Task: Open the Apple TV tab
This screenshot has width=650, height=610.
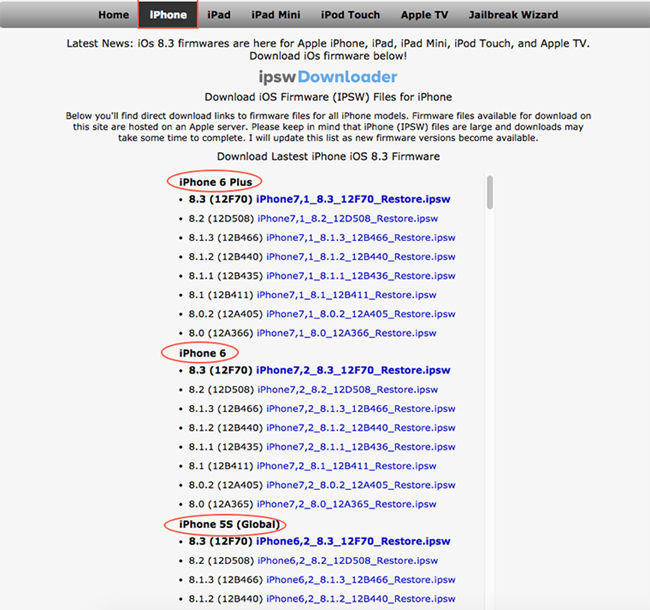Action: 424,15
